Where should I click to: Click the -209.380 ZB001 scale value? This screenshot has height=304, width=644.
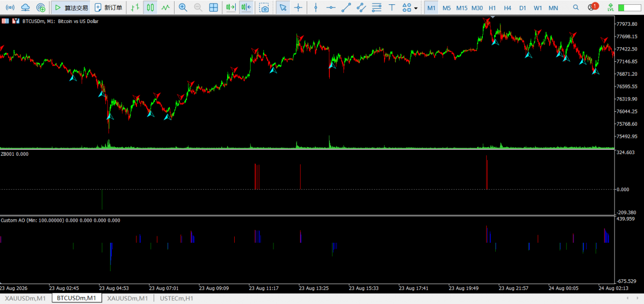[x=626, y=212]
